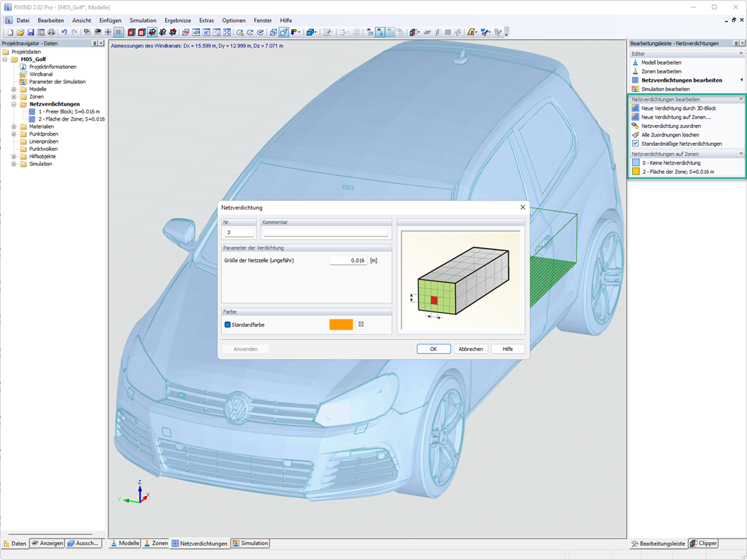Screen dimensions: 747x560
Task: Click the highlighted red-square selection toolbar icon
Action: (x=118, y=32)
